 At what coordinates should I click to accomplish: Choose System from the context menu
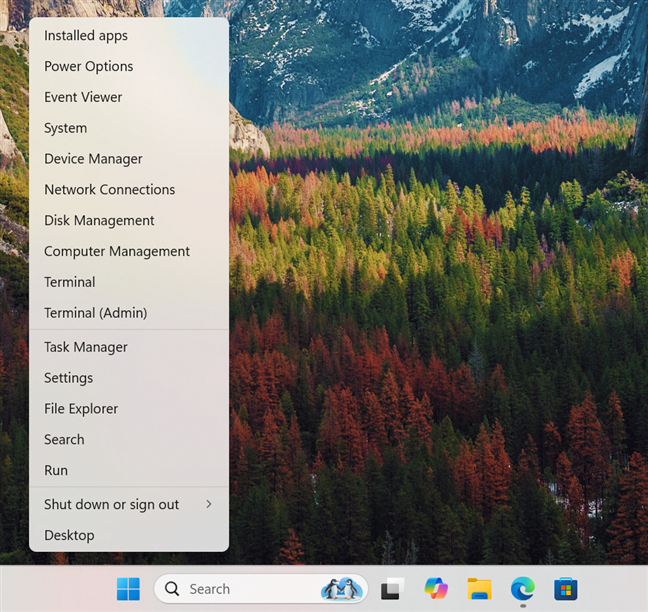[129, 128]
